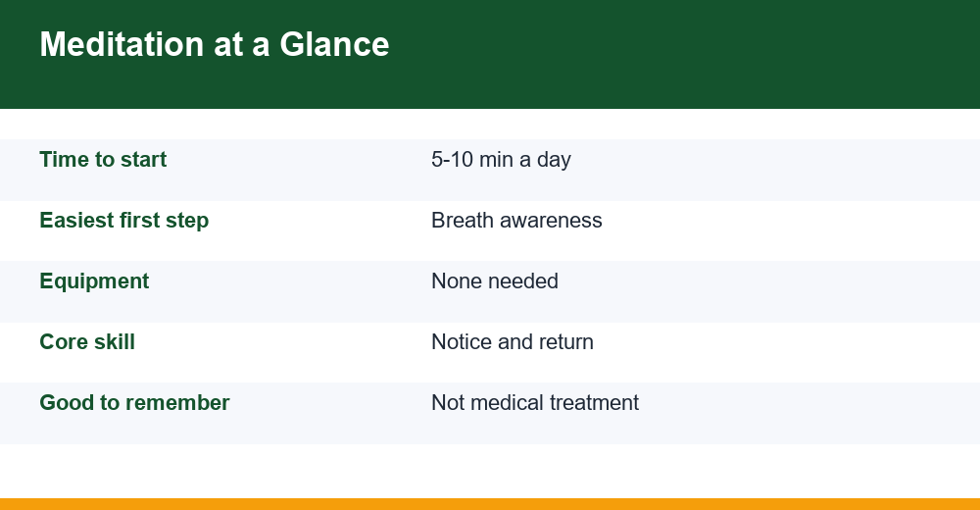Click blank area of Core skill row
The image size is (980, 510).
tap(781, 352)
